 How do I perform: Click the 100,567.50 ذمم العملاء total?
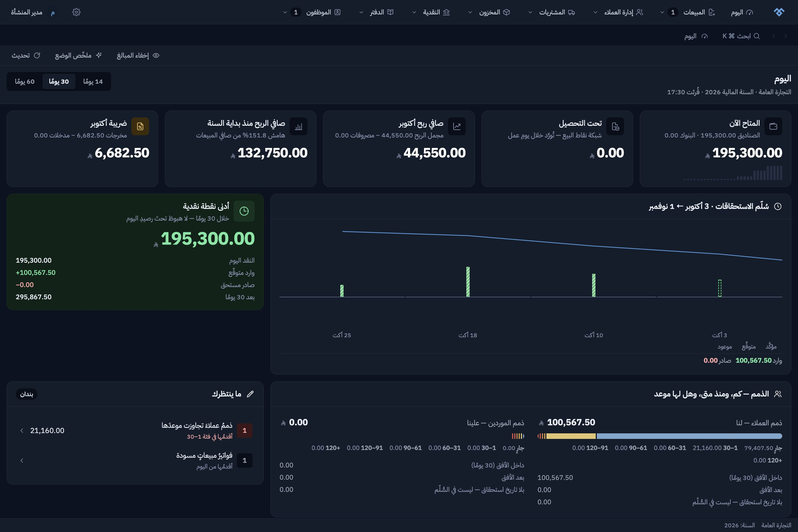pos(571,422)
